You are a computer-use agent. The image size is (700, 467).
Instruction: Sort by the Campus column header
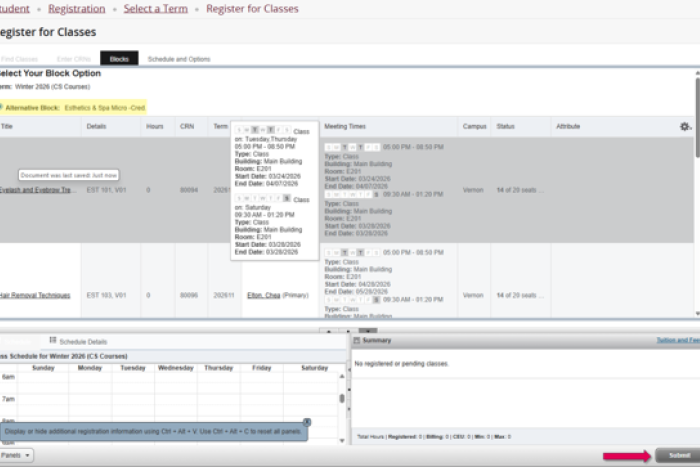pyautogui.click(x=475, y=126)
